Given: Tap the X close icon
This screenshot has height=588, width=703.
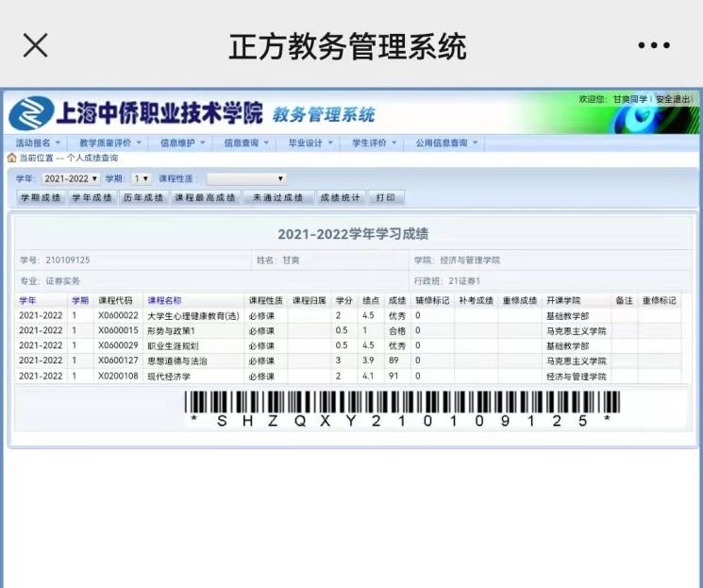Looking at the screenshot, I should pos(35,45).
